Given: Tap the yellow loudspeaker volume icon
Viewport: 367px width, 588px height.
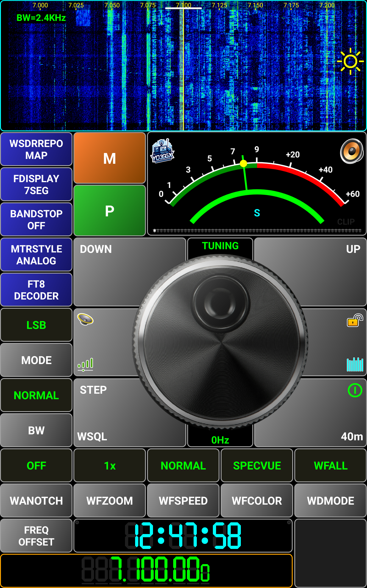Looking at the screenshot, I should (85, 319).
